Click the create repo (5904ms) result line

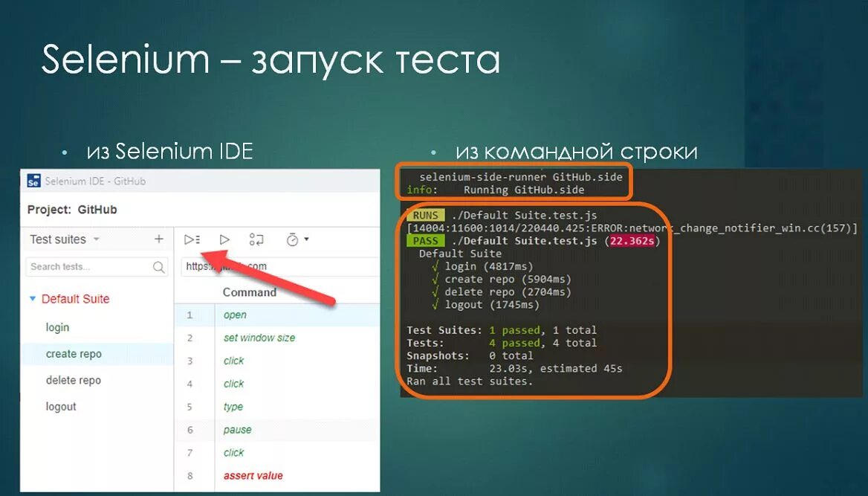click(x=502, y=280)
